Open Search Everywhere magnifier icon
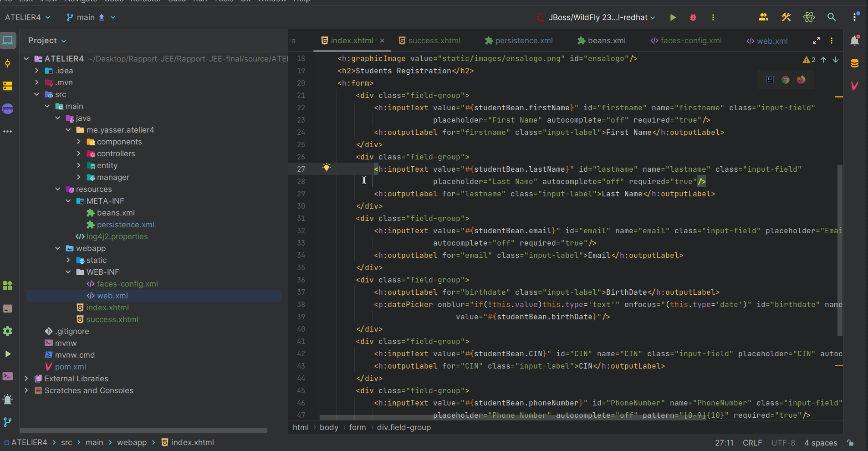Viewport: 868px width, 451px height. point(831,17)
